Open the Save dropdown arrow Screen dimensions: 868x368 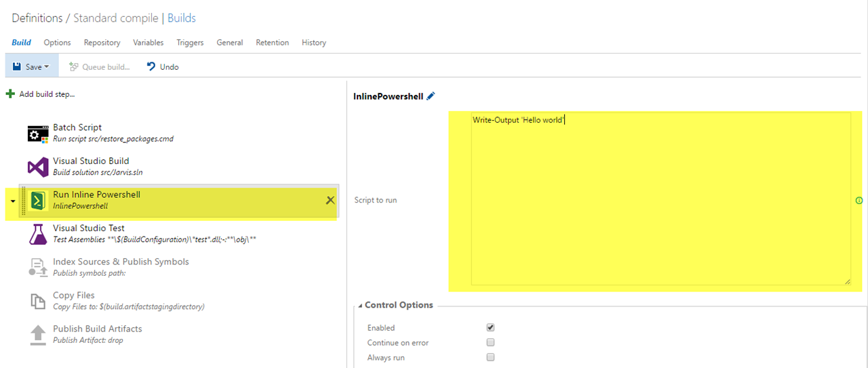[x=47, y=67]
